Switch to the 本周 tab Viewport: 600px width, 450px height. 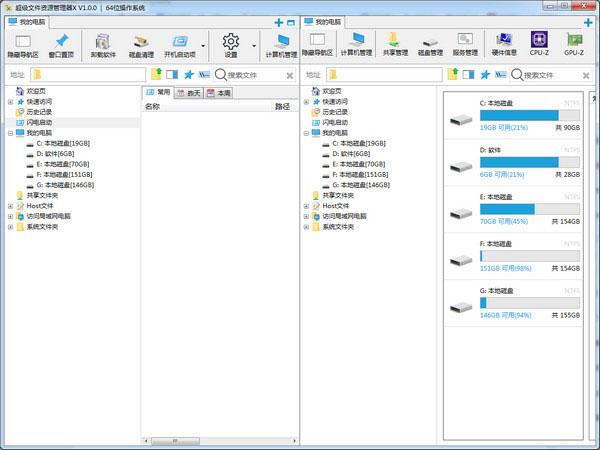pos(220,92)
